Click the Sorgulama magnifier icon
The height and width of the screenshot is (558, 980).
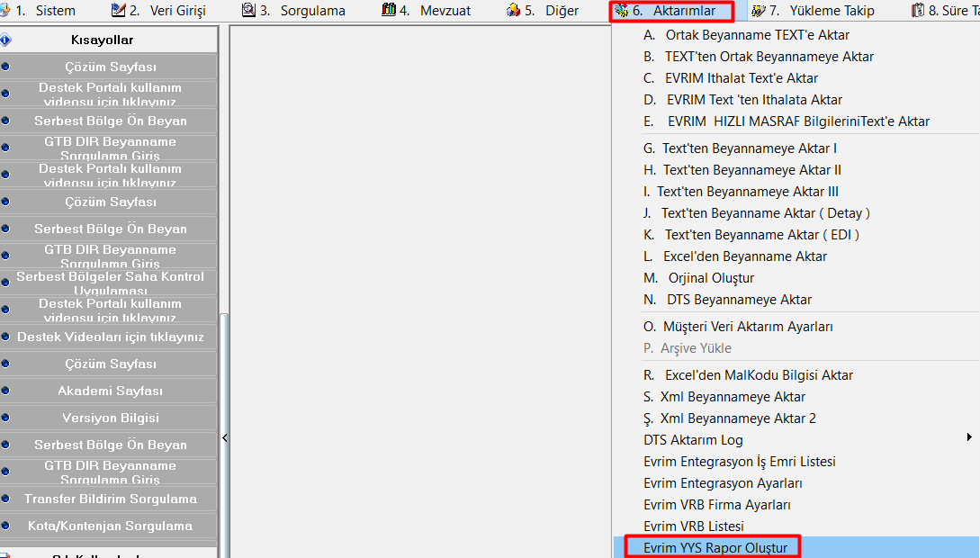coord(248,11)
